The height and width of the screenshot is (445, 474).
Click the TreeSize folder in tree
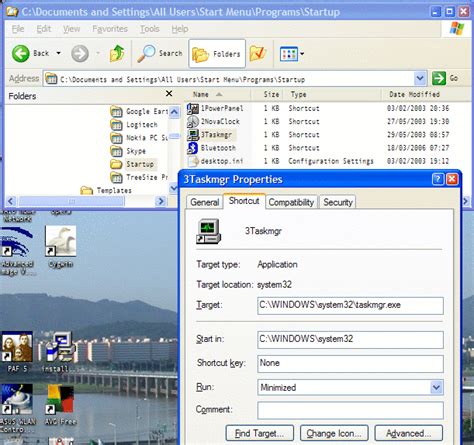(x=139, y=177)
